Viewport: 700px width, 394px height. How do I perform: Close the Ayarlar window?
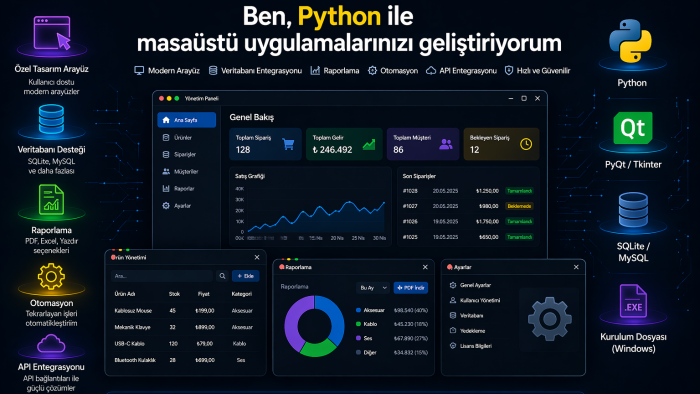pos(576,267)
